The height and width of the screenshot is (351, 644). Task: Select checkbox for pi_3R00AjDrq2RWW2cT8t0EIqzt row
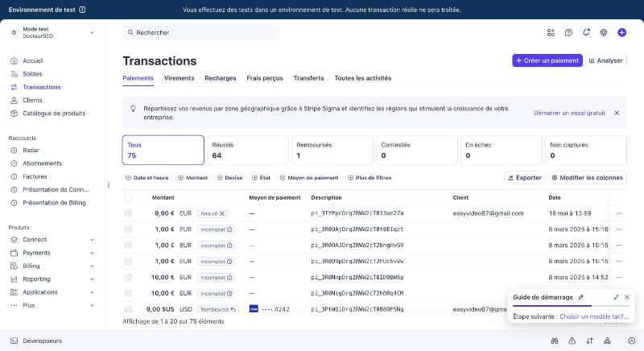coord(128,229)
